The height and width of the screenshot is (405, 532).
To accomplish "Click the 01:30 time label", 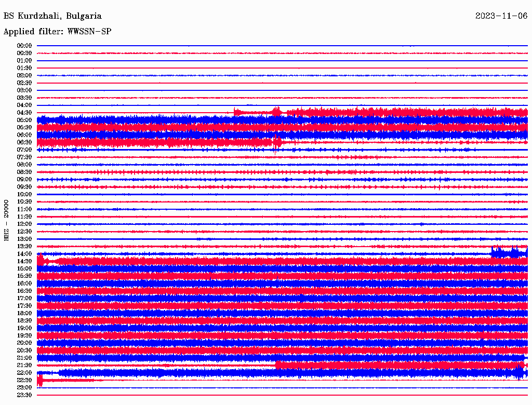I will (x=24, y=68).
